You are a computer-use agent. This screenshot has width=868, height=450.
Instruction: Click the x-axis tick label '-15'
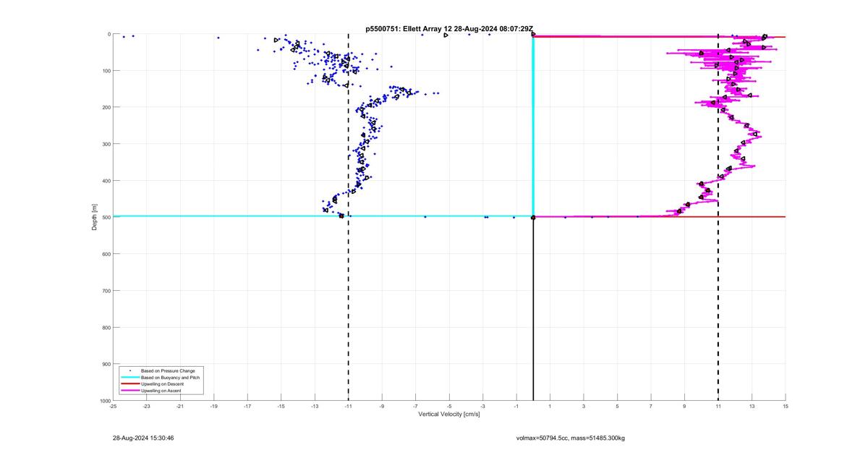[281, 406]
